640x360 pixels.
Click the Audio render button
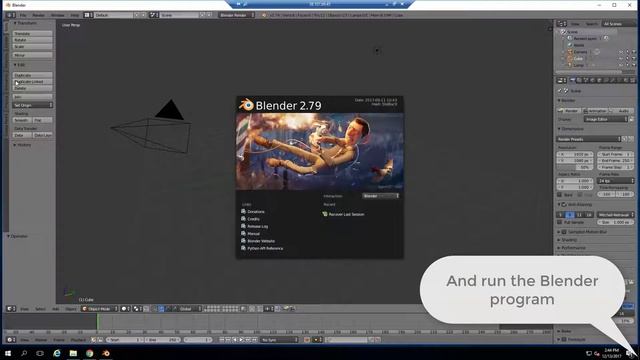coord(621,111)
